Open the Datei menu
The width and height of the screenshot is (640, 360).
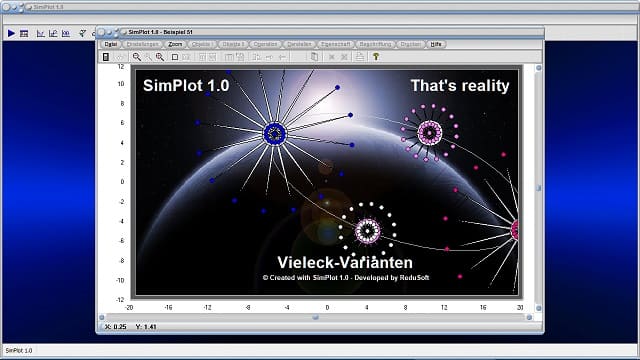click(x=110, y=44)
